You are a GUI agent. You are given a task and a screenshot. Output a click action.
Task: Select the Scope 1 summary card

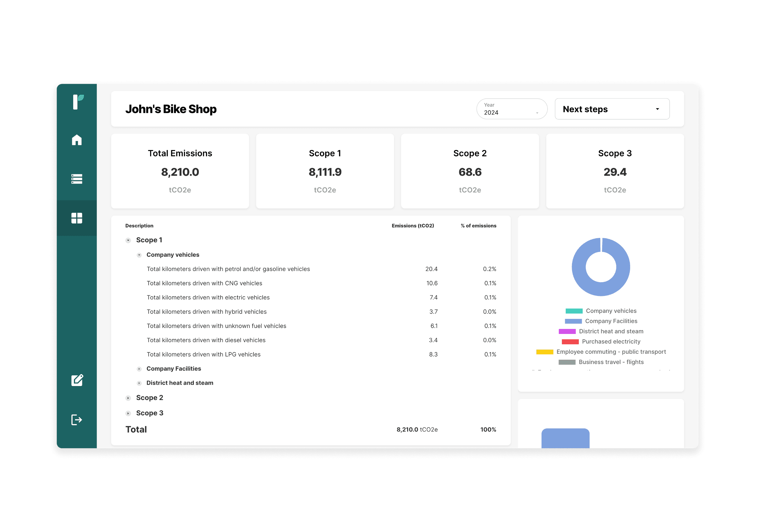[325, 171]
